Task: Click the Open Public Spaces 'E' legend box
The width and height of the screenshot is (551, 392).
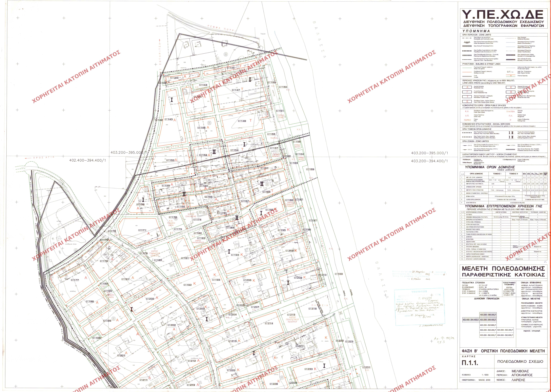Action: click(x=467, y=101)
